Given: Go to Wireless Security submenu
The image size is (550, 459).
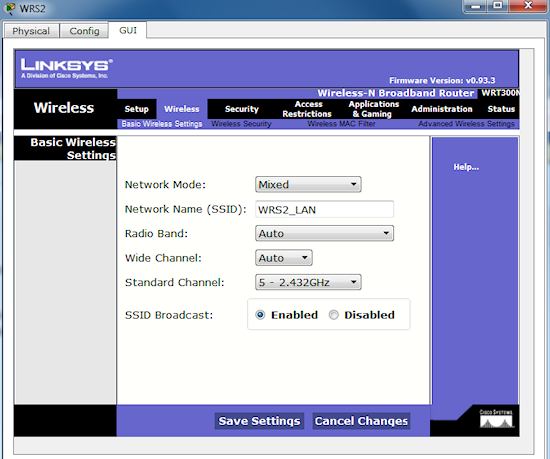Looking at the screenshot, I should [241, 124].
